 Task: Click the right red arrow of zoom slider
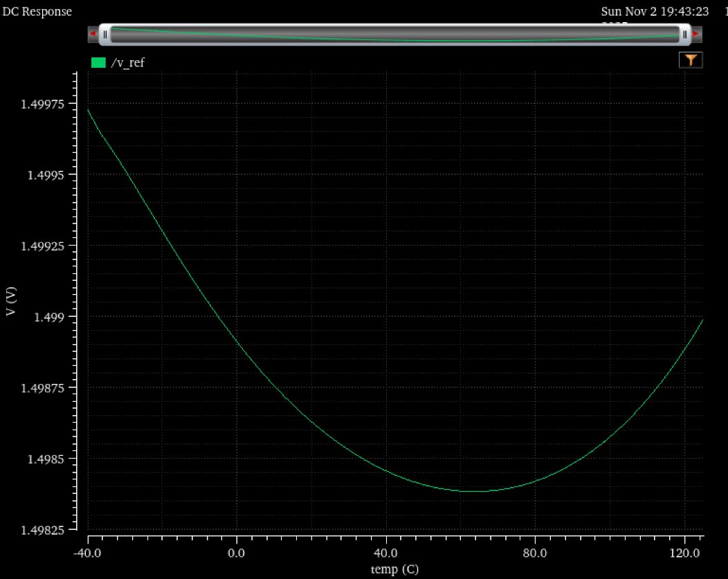(696, 34)
